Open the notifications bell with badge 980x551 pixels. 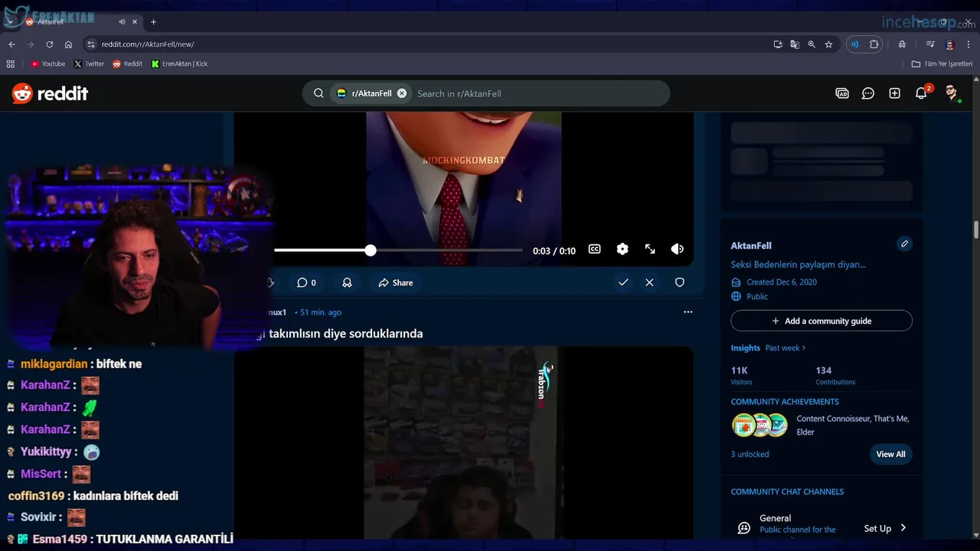pyautogui.click(x=922, y=93)
